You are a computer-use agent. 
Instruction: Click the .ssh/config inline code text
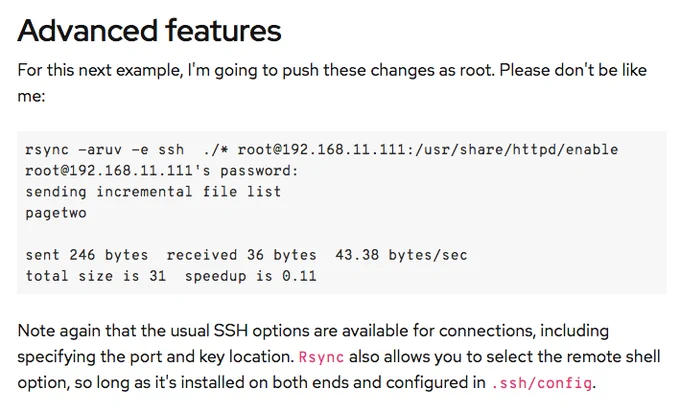[x=542, y=383]
